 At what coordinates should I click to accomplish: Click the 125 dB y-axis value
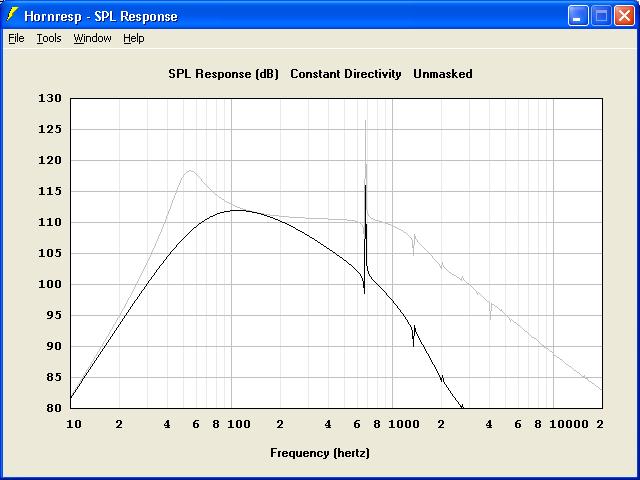click(50, 129)
